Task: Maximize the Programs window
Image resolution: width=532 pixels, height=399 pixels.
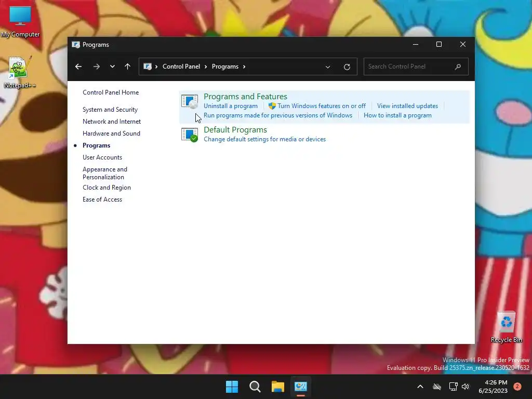Action: click(439, 45)
